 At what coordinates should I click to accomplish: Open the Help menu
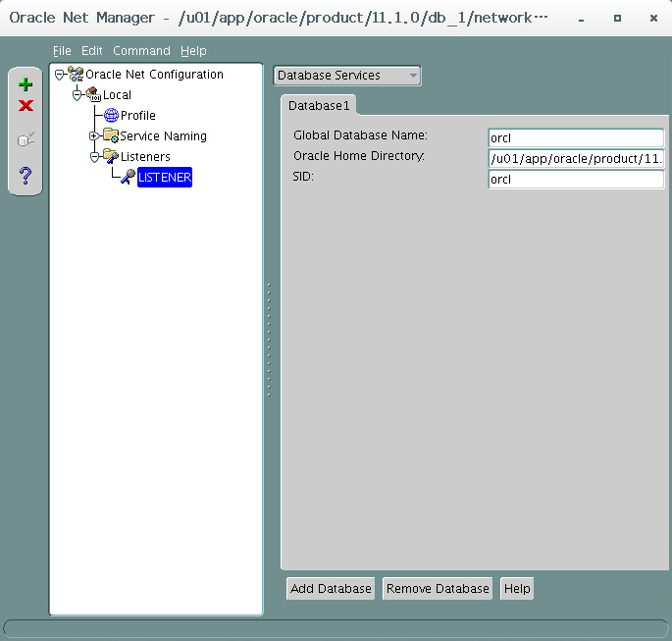pyautogui.click(x=193, y=51)
